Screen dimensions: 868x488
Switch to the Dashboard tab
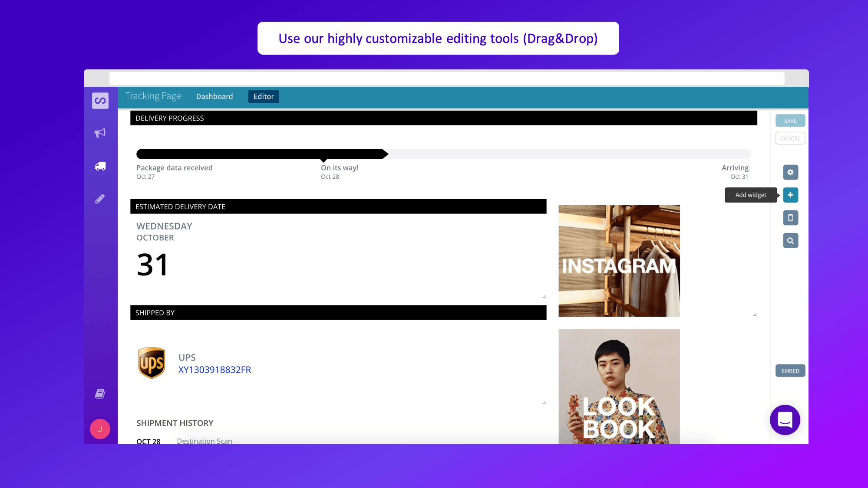pyautogui.click(x=215, y=96)
